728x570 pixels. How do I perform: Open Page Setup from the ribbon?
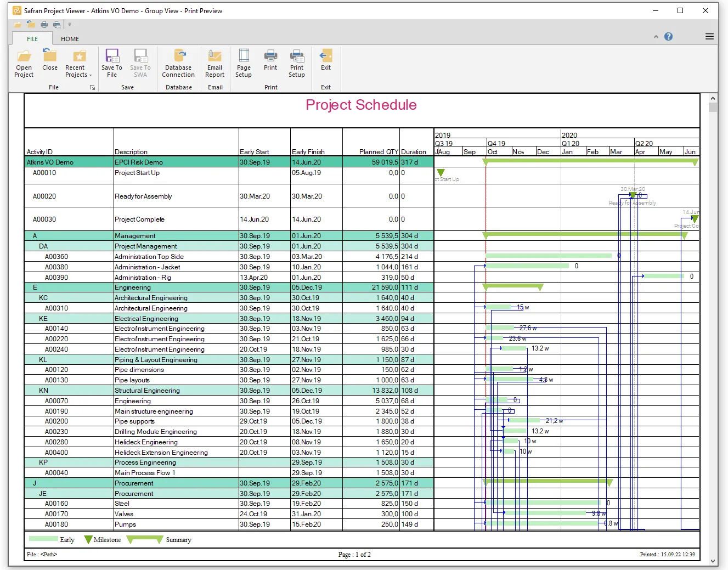(244, 64)
